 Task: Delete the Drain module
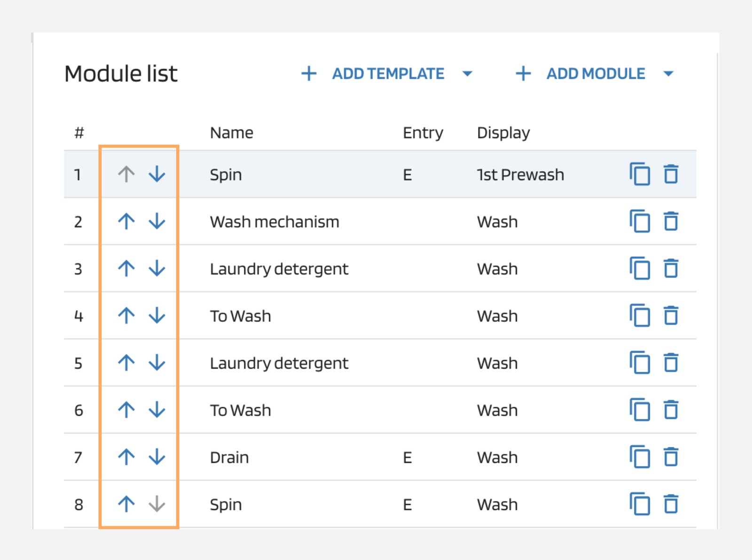[671, 457]
